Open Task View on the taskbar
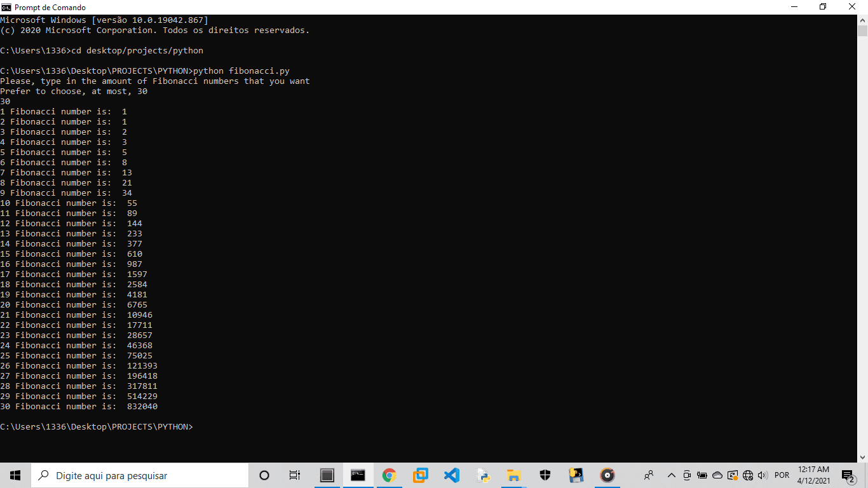This screenshot has height=488, width=868. pos(295,475)
